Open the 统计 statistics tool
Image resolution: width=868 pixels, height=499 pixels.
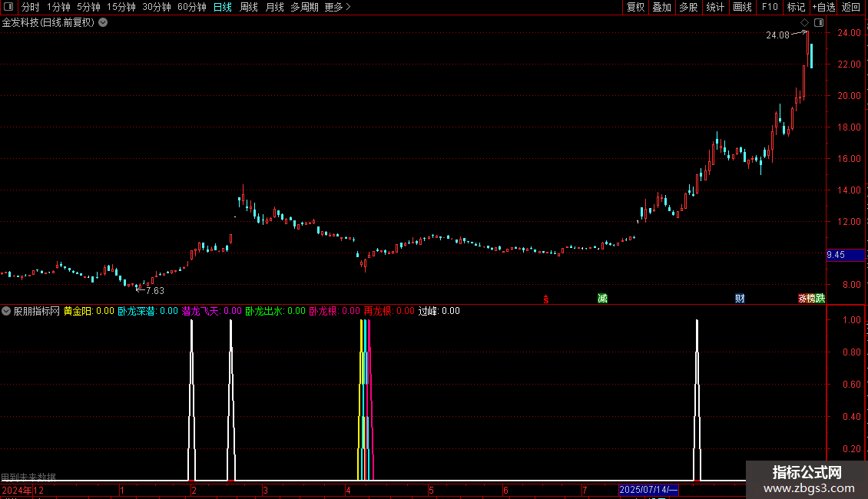click(x=715, y=7)
